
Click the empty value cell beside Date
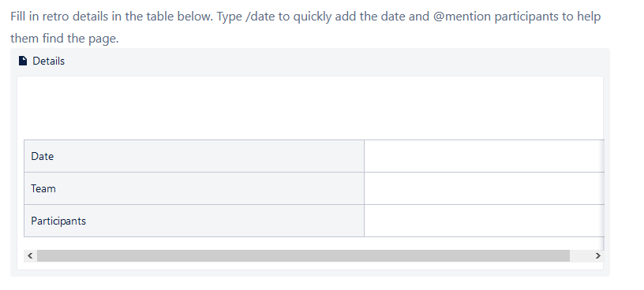(485, 156)
